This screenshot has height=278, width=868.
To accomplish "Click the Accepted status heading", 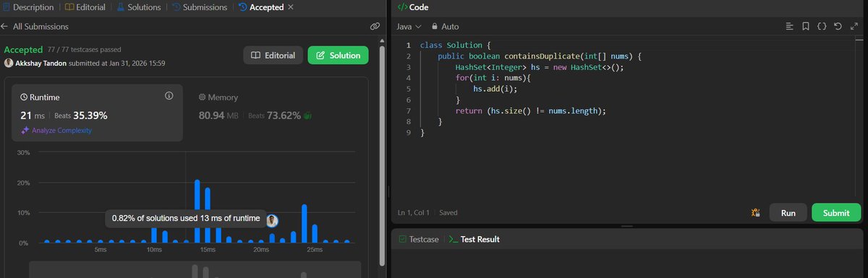I will click(24, 50).
